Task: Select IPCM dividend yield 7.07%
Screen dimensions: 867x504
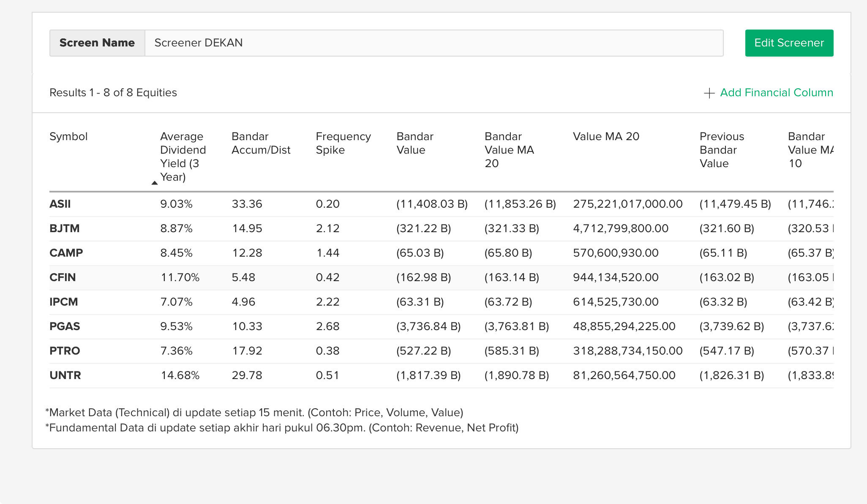Action: click(176, 302)
